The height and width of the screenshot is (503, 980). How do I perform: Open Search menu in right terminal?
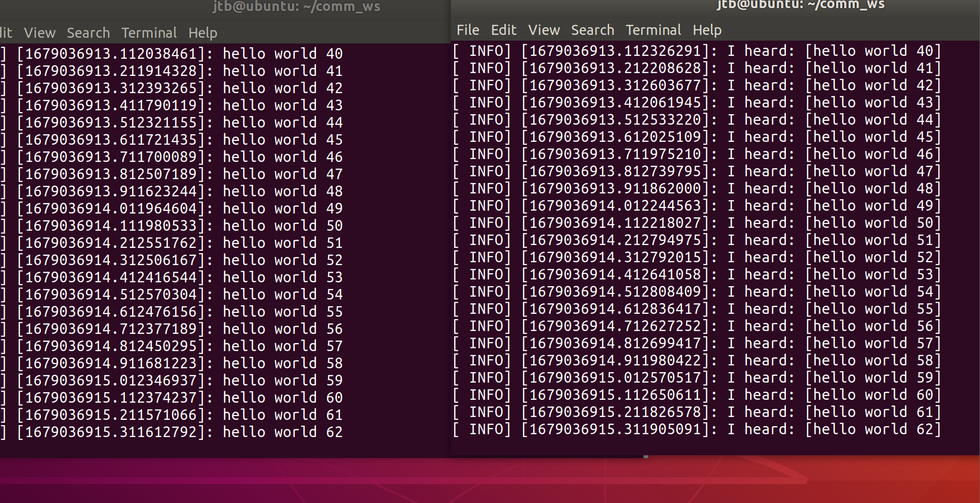tap(592, 30)
